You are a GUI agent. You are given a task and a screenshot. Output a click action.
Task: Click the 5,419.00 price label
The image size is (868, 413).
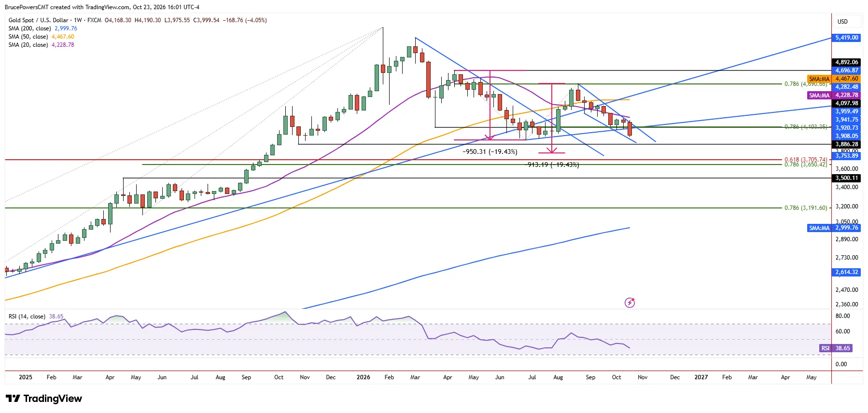pos(847,38)
